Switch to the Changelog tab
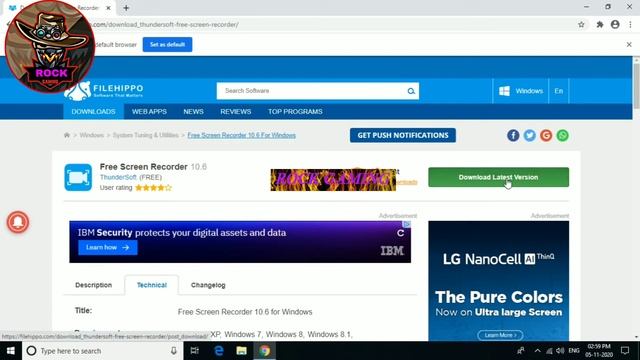640x360 pixels. 208,285
